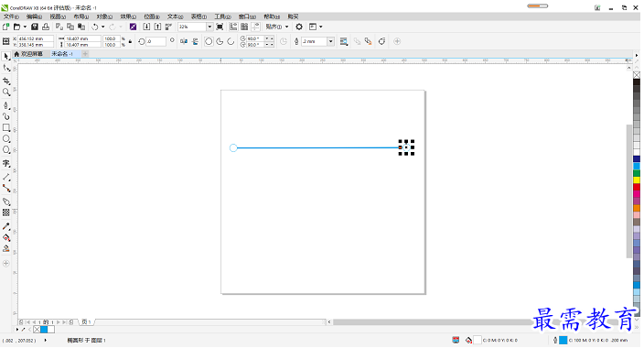The height and width of the screenshot is (348, 644).
Task: Click the Export arrow-up icon
Action: click(157, 27)
